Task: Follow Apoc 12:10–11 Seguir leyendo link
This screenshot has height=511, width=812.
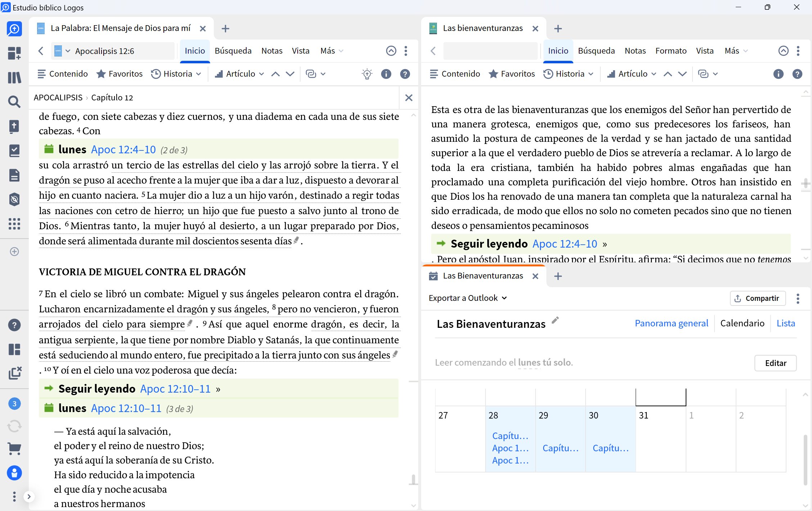Action: (x=175, y=389)
